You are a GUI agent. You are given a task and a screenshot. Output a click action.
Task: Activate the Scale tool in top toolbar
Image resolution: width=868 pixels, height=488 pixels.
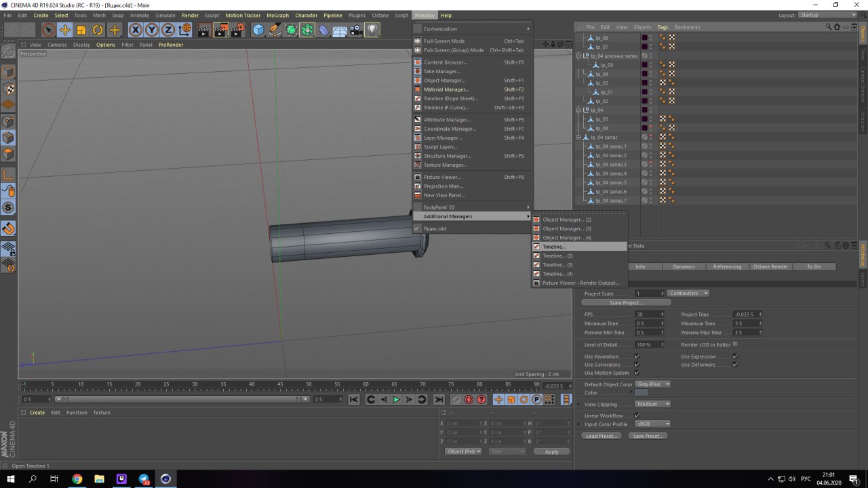(81, 30)
